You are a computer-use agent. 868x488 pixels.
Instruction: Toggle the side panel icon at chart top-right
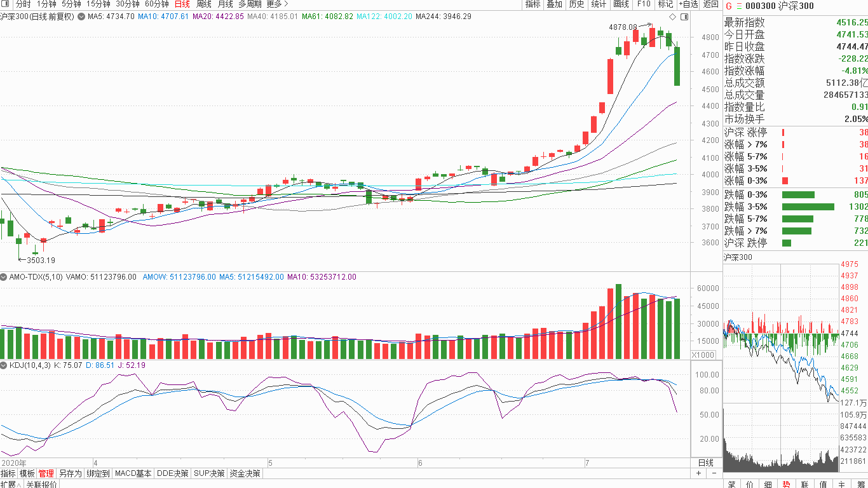pyautogui.click(x=684, y=16)
